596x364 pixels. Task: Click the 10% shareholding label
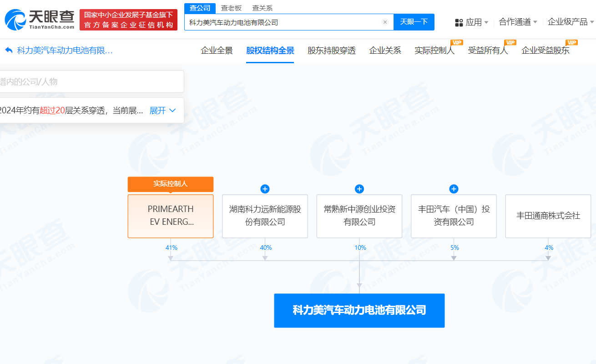(360, 248)
